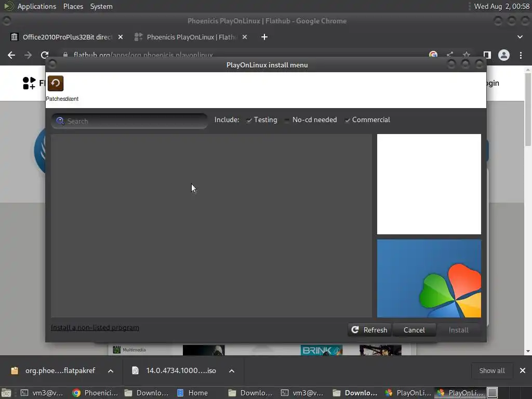The width and height of the screenshot is (532, 399).
Task: Open org.phoe....flatpakref download item
Action: pyautogui.click(x=54, y=370)
